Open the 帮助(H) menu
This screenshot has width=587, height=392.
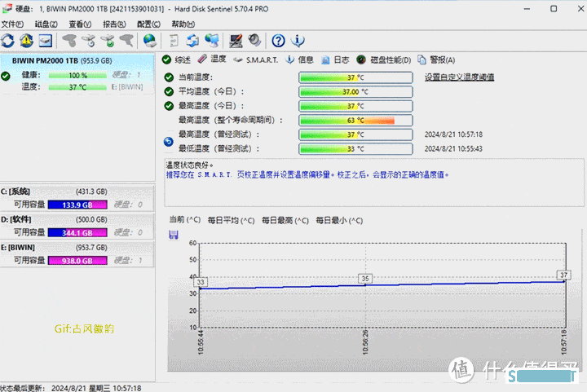[183, 24]
